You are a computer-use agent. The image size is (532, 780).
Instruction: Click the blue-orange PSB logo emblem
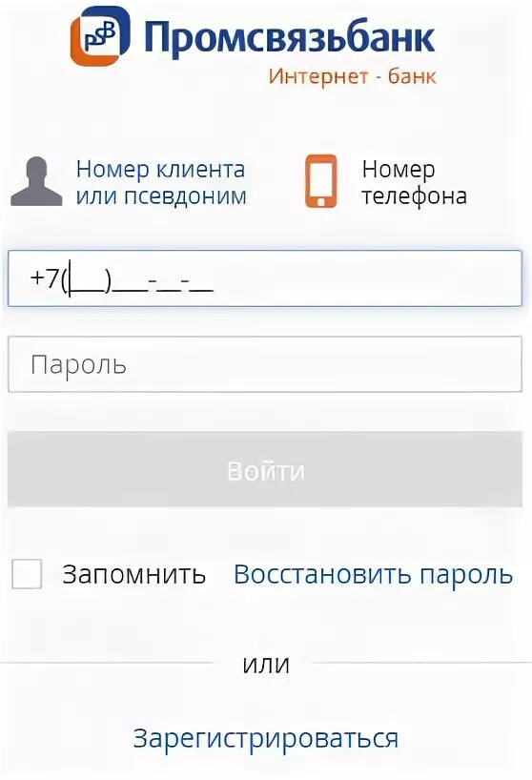tap(100, 36)
